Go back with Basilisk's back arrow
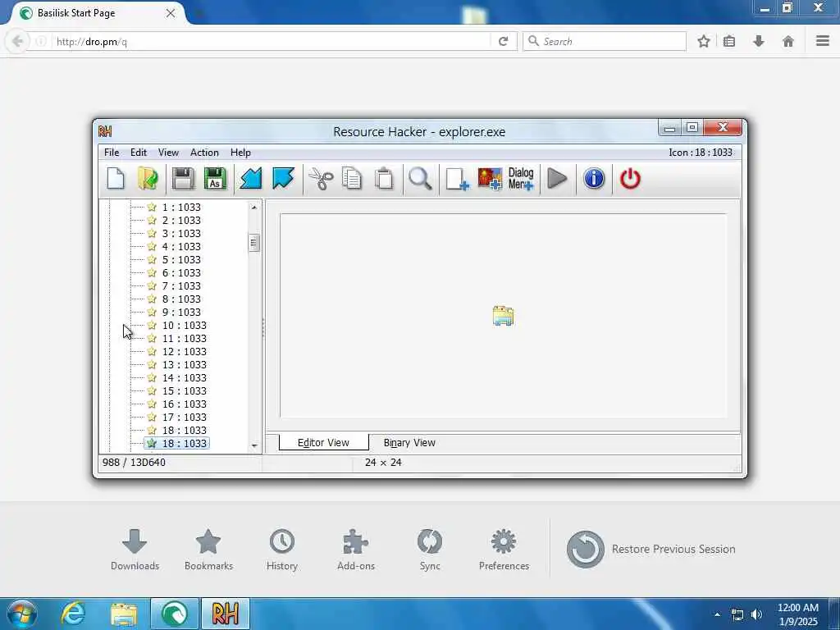840x630 pixels. click(x=17, y=41)
